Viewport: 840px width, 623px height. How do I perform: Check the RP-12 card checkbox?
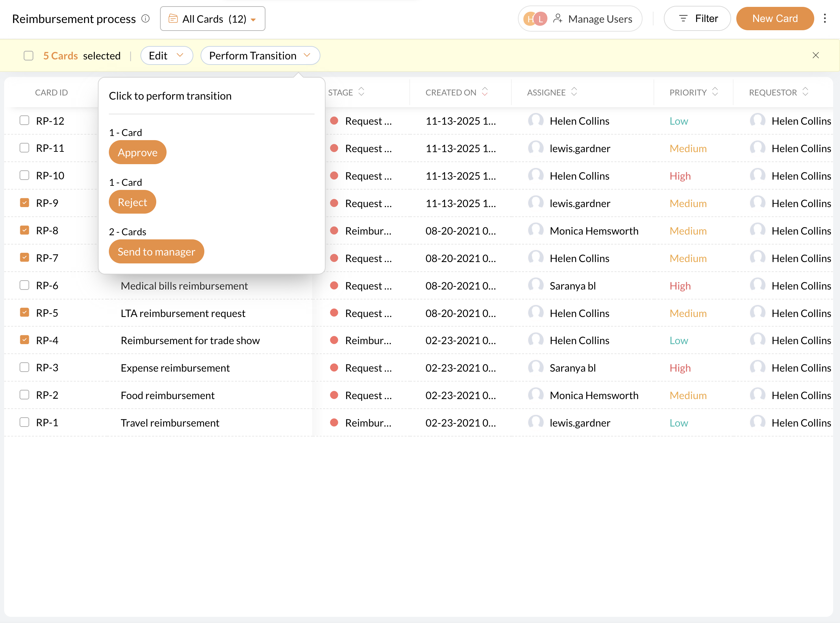[x=24, y=121]
